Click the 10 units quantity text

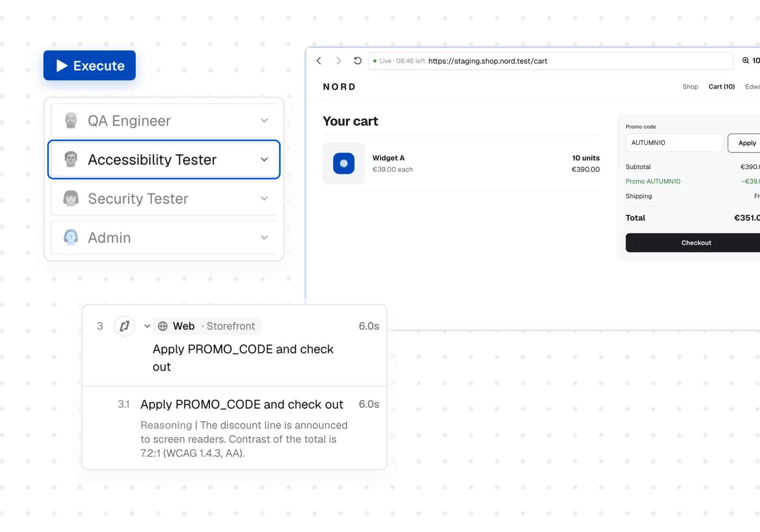(x=586, y=158)
